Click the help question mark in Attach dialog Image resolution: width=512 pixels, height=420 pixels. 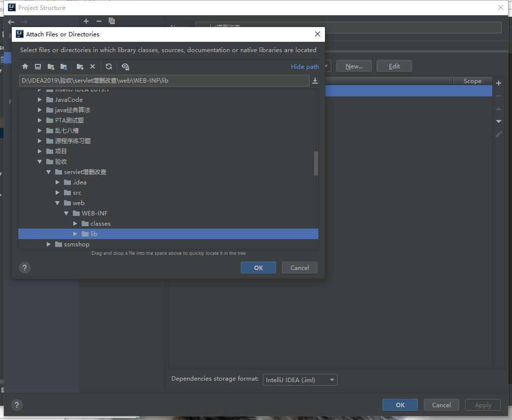pos(25,268)
